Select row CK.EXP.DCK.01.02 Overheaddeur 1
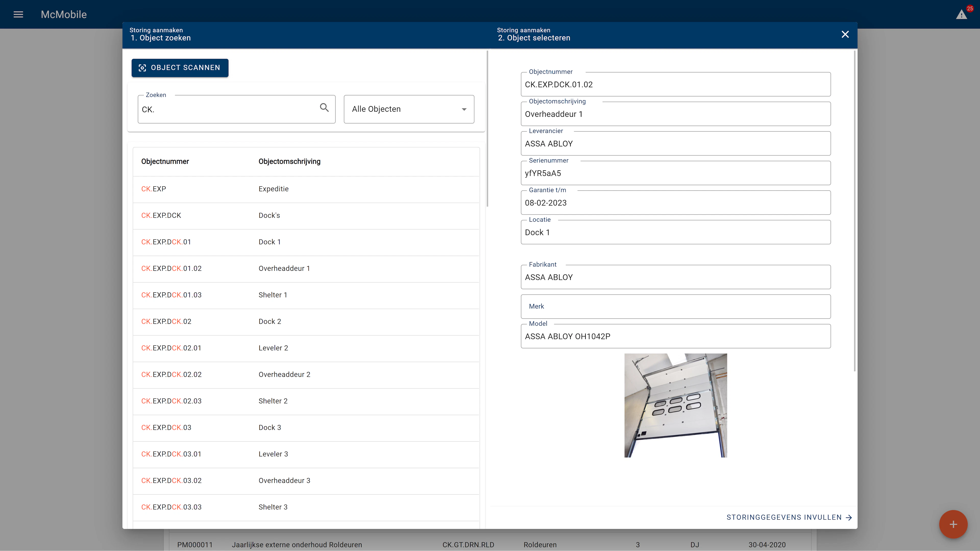The width and height of the screenshot is (980, 551). (266, 268)
